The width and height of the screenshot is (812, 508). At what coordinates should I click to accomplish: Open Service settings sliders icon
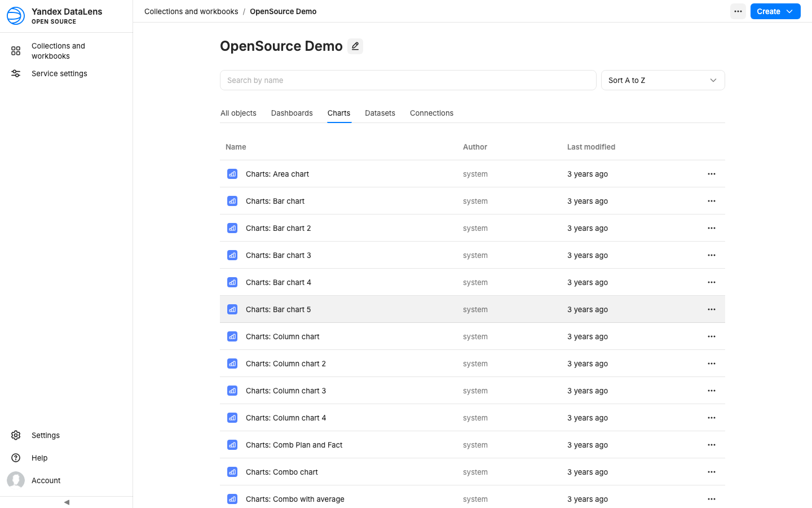click(x=16, y=73)
